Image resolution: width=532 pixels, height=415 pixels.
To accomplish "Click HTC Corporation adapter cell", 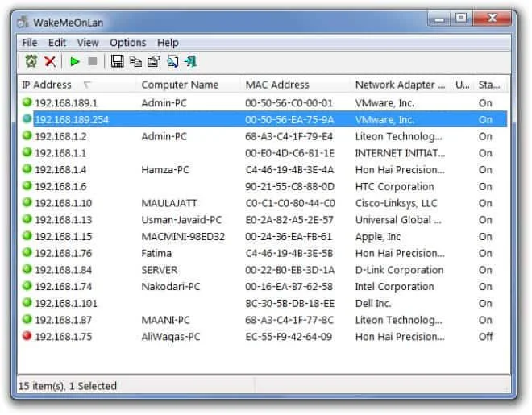I will pos(395,186).
